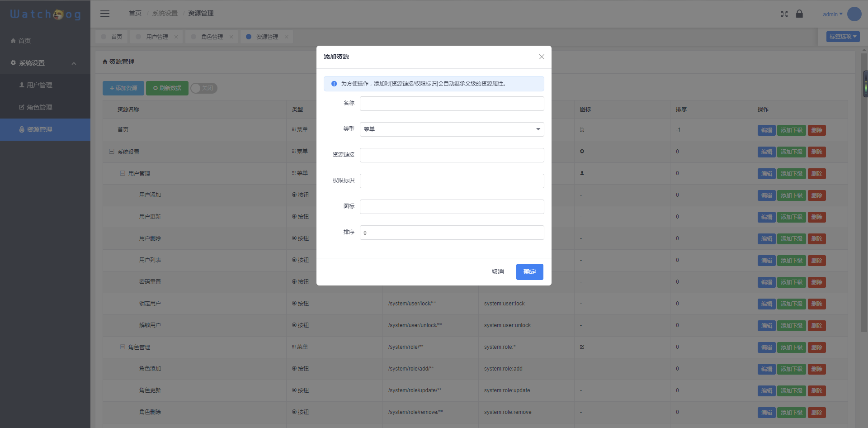Click 添加下级 for the 用户管理 row
The width and height of the screenshot is (868, 428).
click(x=792, y=174)
